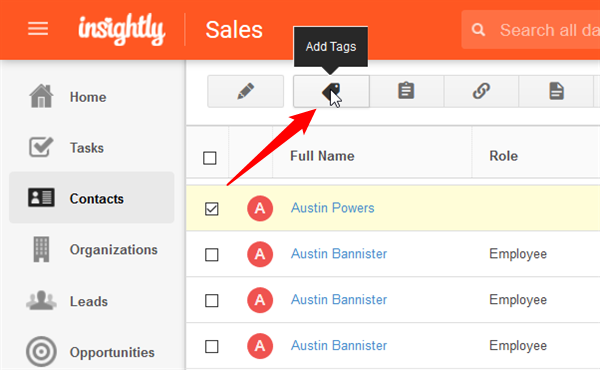Click the chain link toolbar icon
This screenshot has width=600, height=370.
pos(481,91)
